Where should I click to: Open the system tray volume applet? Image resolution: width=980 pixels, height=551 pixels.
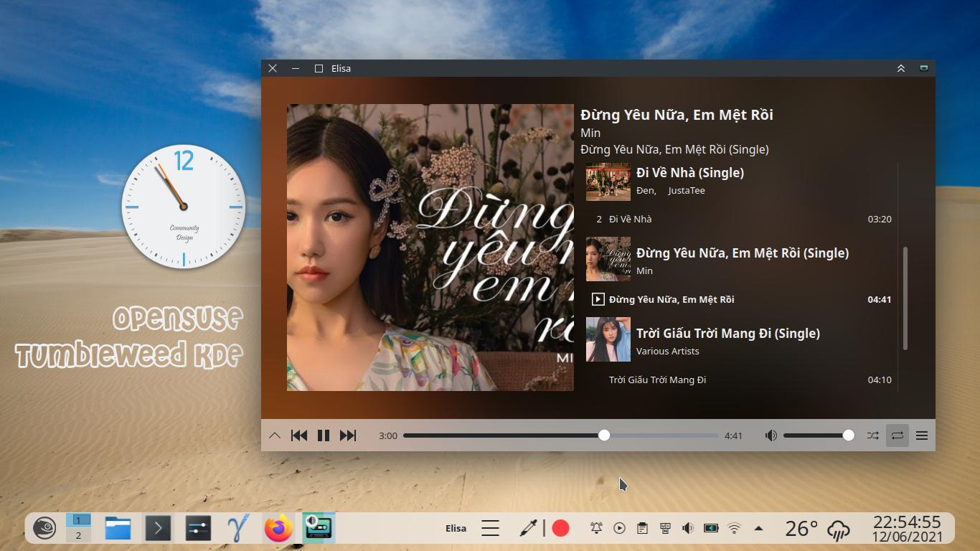(x=688, y=529)
